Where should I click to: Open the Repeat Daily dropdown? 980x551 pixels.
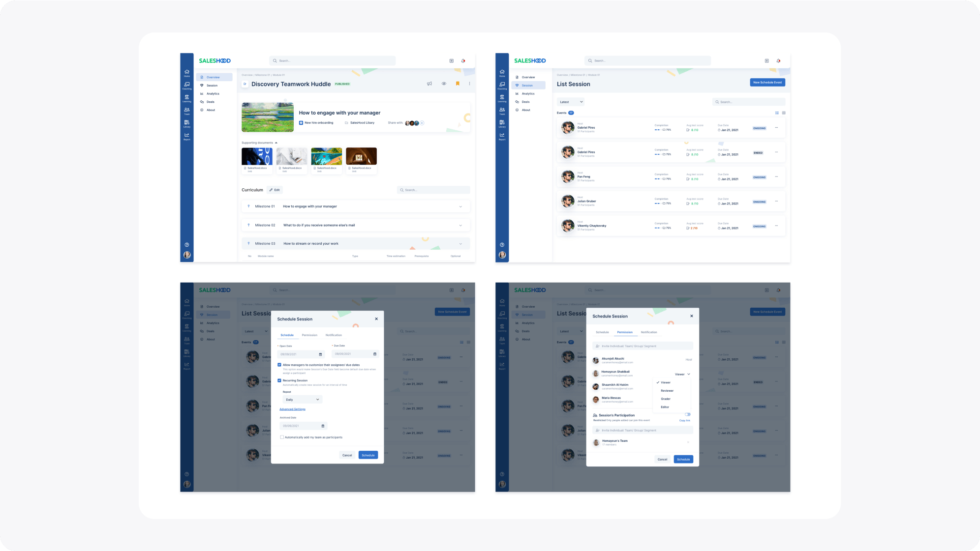303,400
